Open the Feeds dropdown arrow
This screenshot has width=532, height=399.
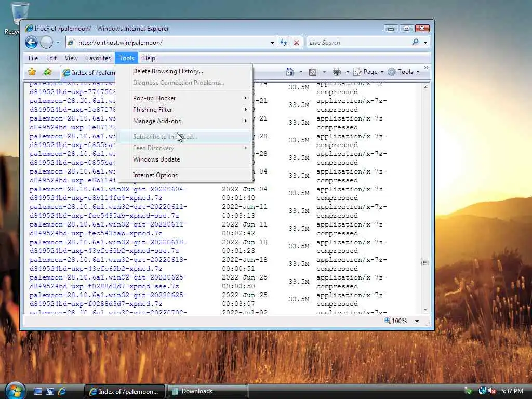click(x=324, y=72)
